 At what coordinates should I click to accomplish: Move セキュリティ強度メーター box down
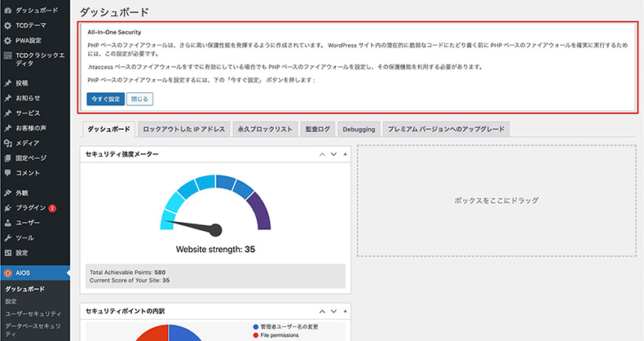click(333, 154)
